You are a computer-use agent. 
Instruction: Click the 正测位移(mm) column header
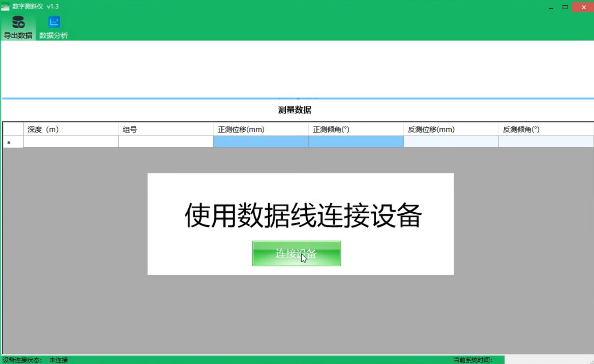coord(261,129)
